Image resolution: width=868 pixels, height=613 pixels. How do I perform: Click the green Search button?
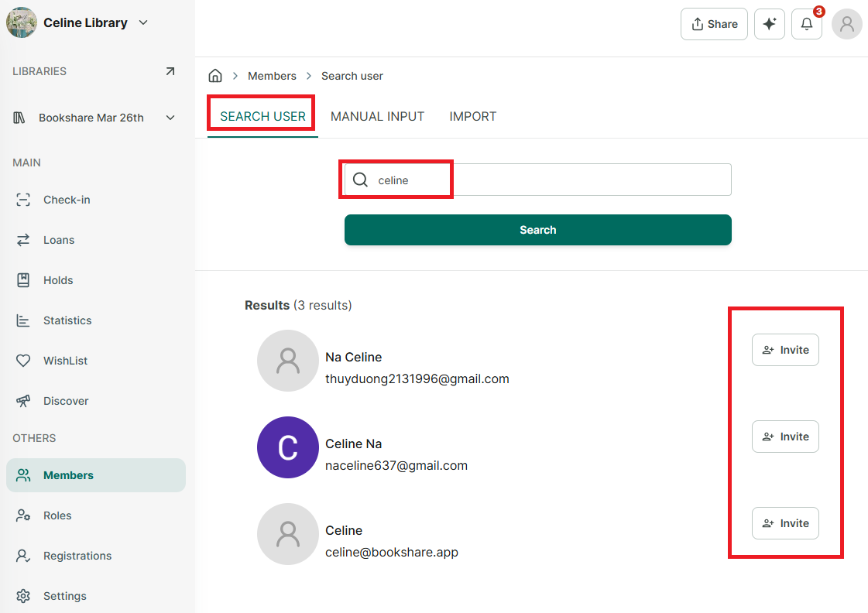point(538,230)
